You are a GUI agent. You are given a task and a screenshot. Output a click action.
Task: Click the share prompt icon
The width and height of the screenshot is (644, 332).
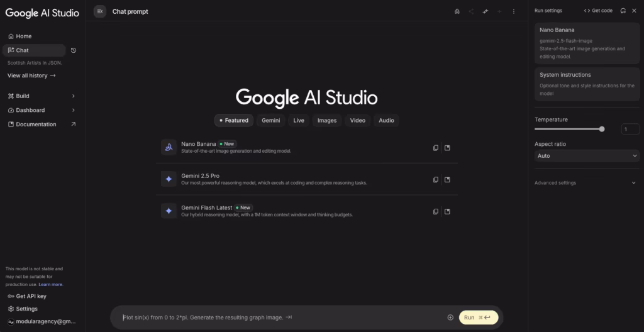click(x=471, y=11)
